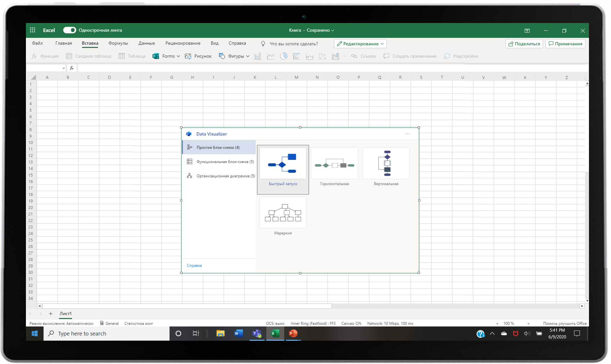This screenshot has height=364, width=611.
Task: Toggle the Однострочная лента switch
Action: point(70,30)
